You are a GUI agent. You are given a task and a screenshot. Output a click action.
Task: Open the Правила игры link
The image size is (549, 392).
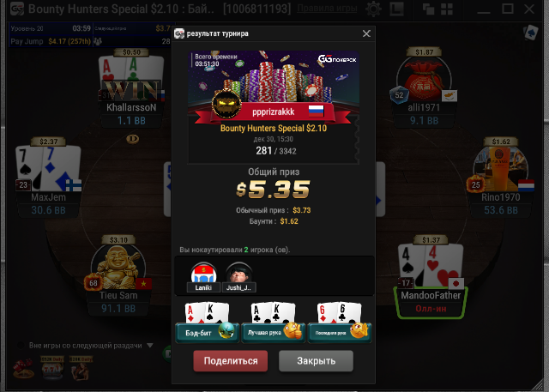[x=327, y=9]
